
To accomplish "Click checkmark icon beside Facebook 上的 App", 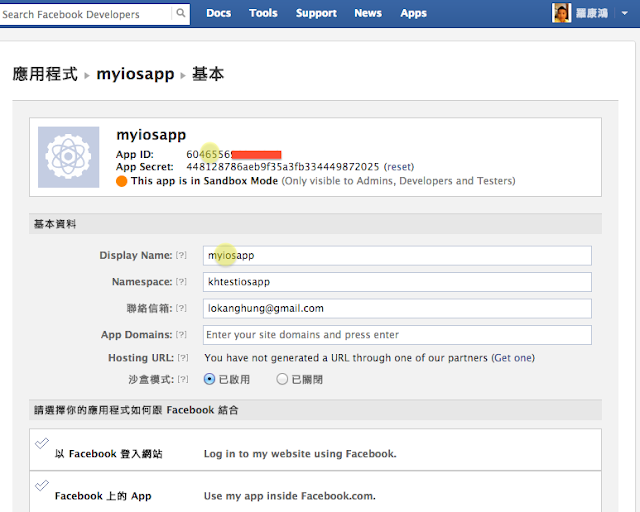I will tap(42, 485).
